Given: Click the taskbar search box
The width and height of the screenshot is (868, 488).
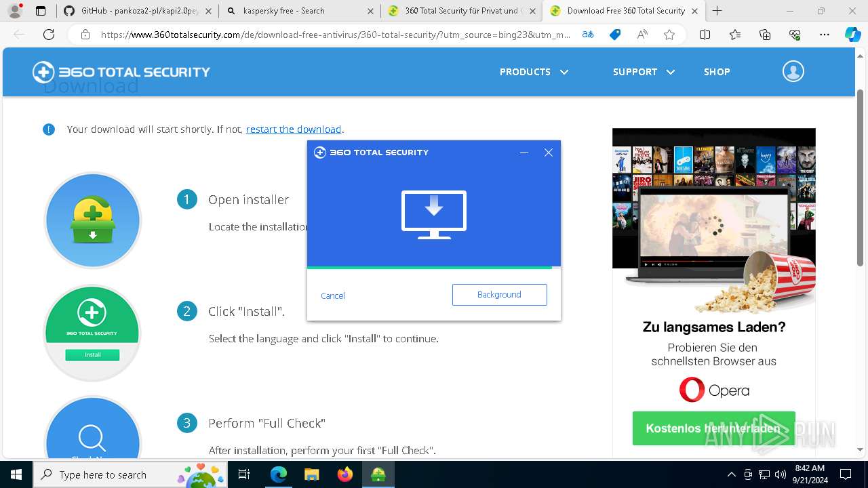Looking at the screenshot, I should [130, 474].
